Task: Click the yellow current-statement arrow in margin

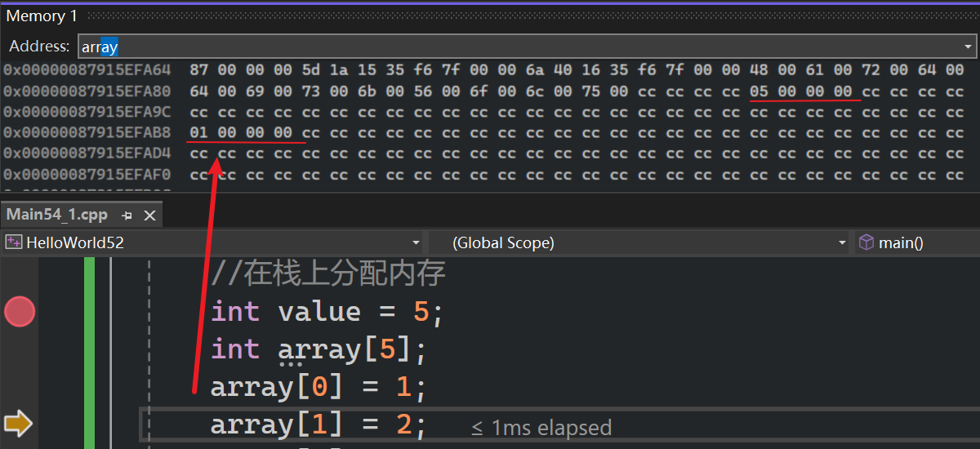Action: pyautogui.click(x=18, y=423)
